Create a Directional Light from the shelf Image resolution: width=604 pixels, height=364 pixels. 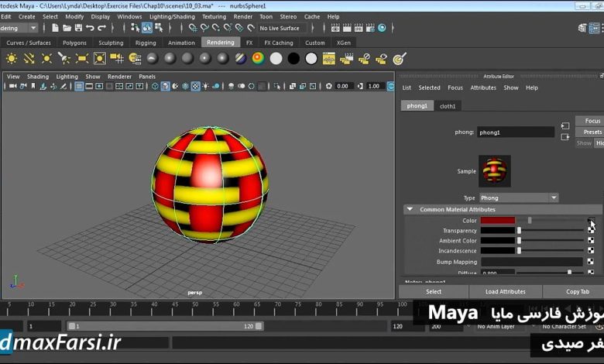pyautogui.click(x=29, y=58)
